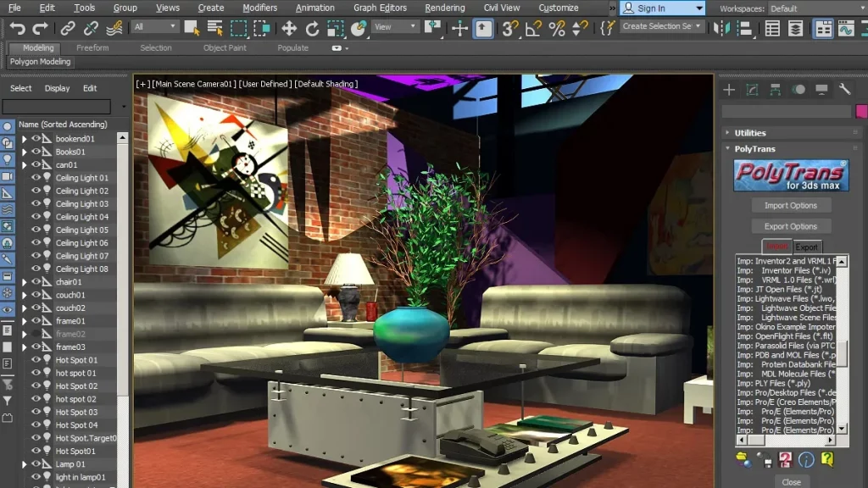Switch to the Export tab in PolyTrans
The width and height of the screenshot is (868, 488).
point(806,247)
